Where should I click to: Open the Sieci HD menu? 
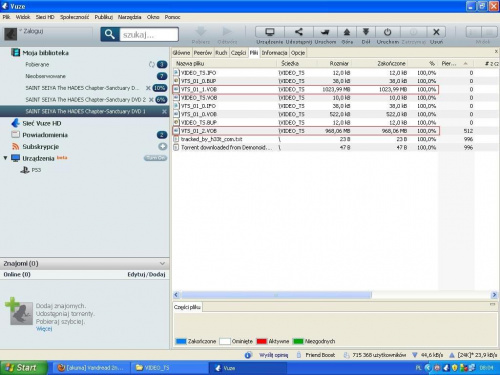pyautogui.click(x=45, y=17)
